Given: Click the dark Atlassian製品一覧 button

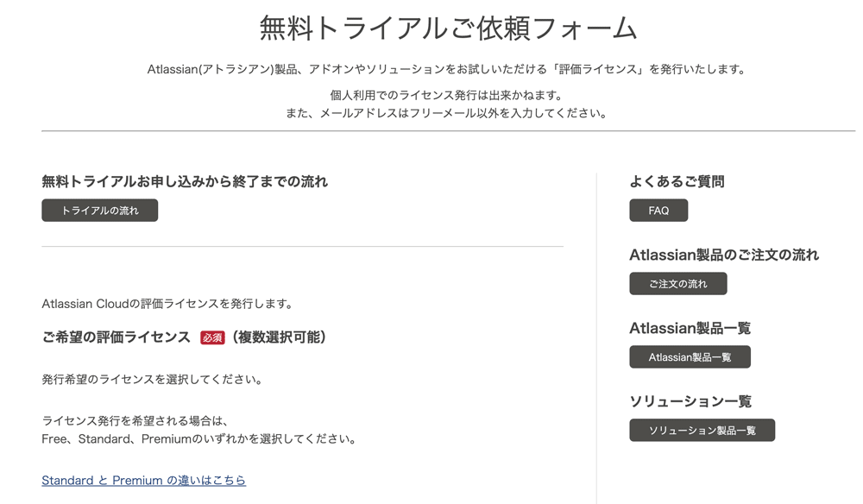Looking at the screenshot, I should point(690,357).
